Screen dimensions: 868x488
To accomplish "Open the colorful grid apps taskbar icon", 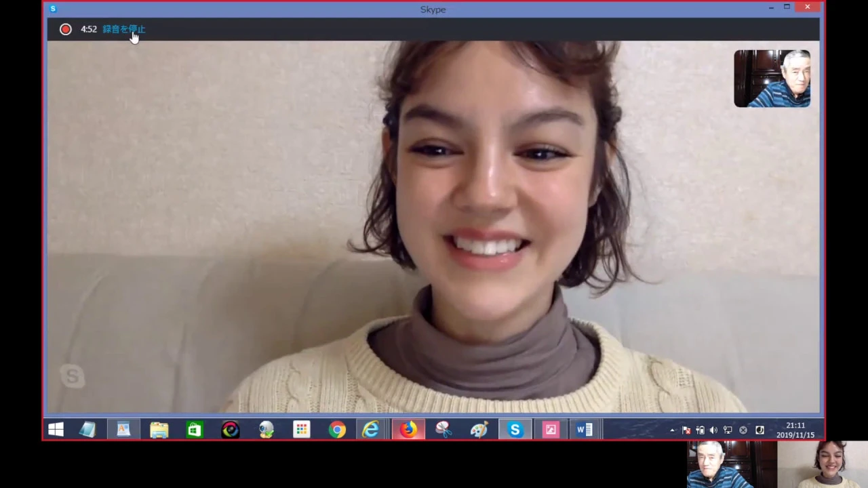I will click(x=302, y=430).
